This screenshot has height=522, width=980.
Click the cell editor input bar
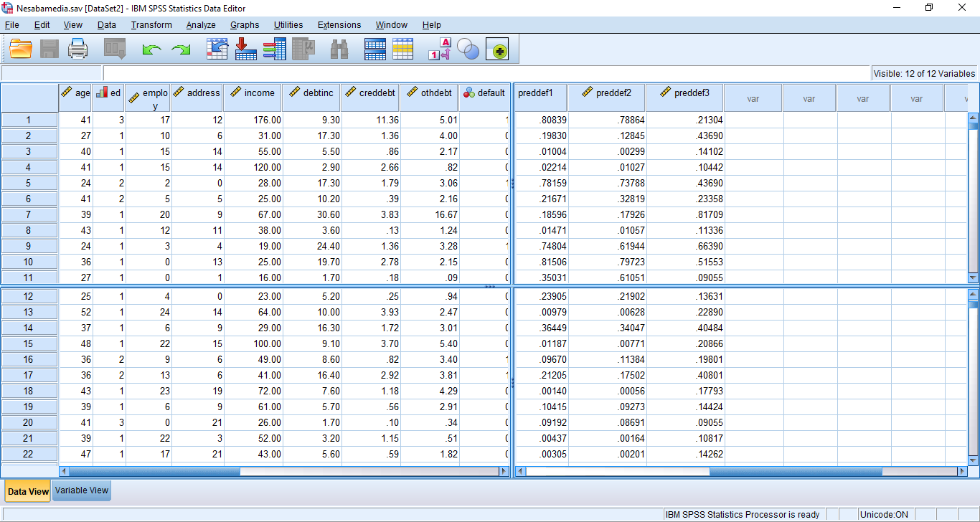point(486,73)
